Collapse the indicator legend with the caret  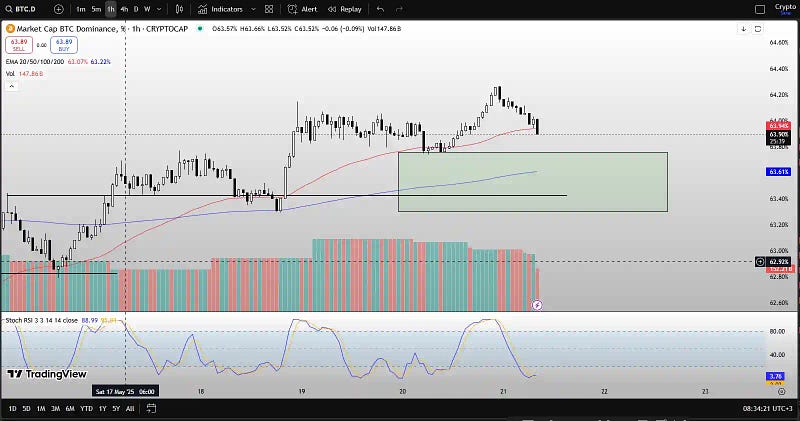click(x=11, y=86)
